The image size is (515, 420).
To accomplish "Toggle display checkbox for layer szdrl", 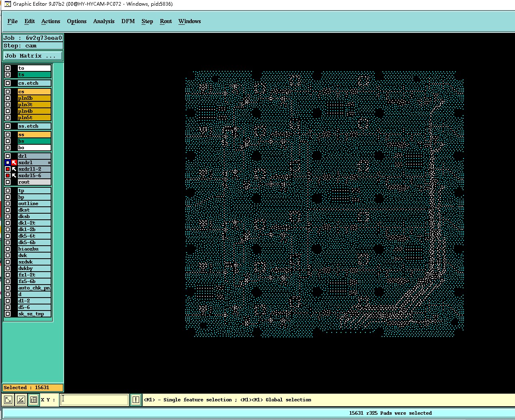I will tap(8, 163).
